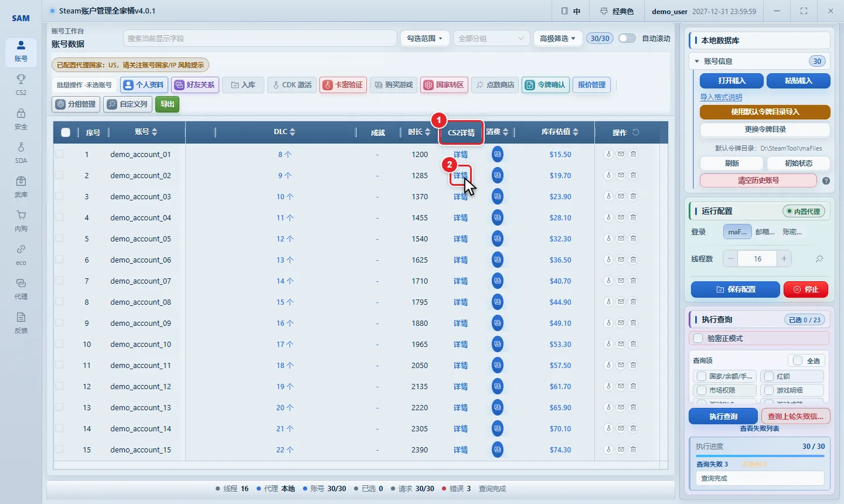Switch to the 账号 sidebar tab

pos(21,52)
